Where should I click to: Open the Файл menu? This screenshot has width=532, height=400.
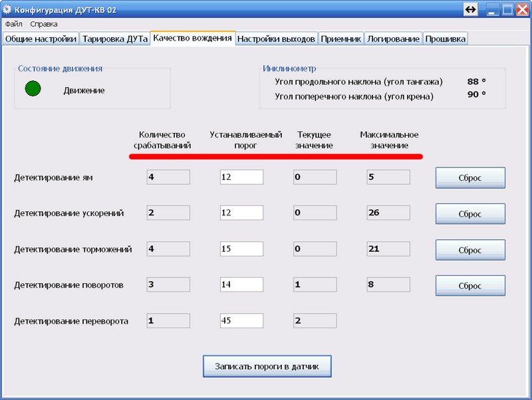click(x=14, y=24)
